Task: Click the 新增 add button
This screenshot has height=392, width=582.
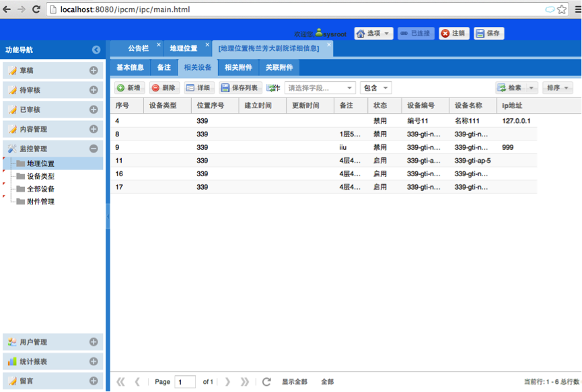Action: 129,88
